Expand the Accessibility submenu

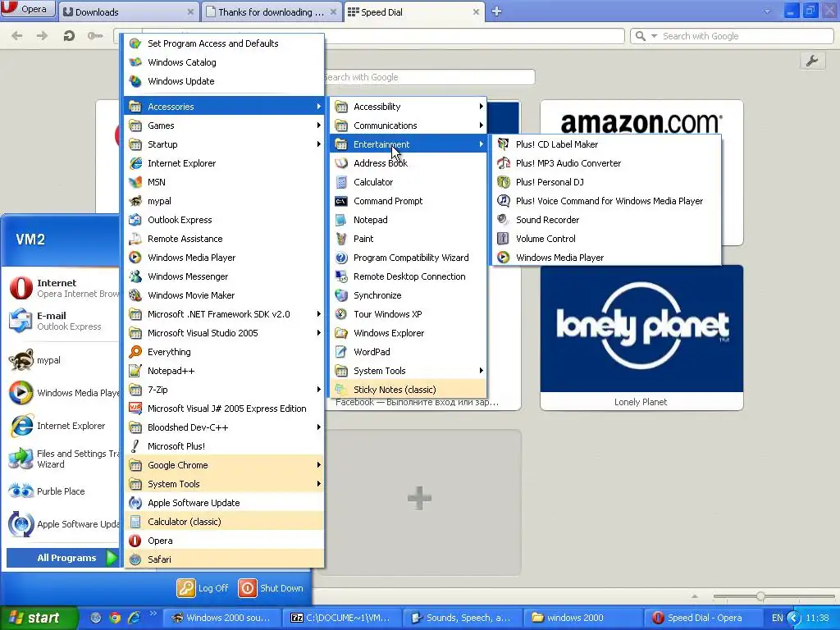409,107
